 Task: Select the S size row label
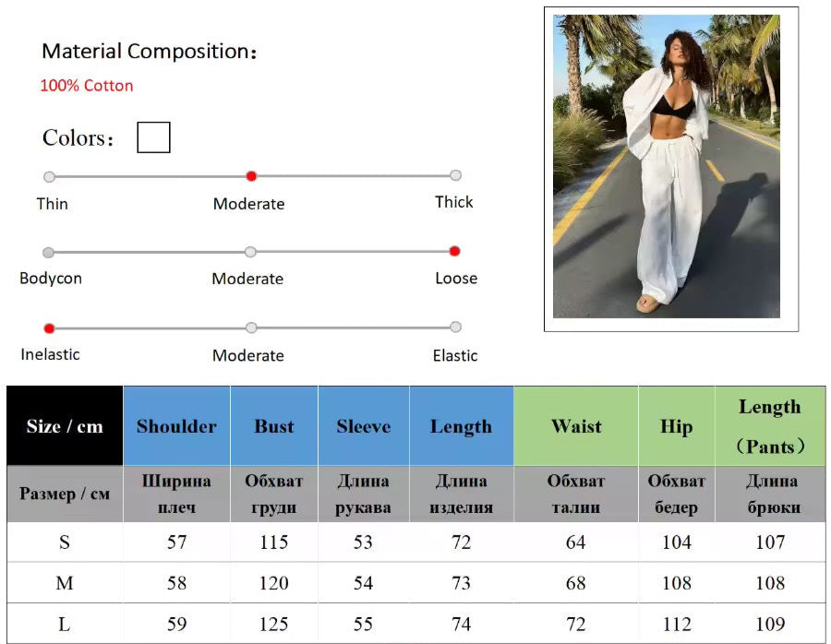tap(65, 542)
